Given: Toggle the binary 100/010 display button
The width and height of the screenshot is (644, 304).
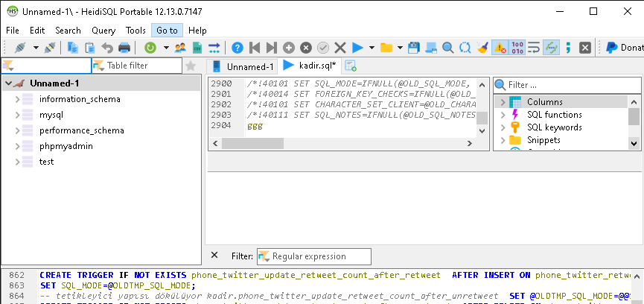Looking at the screenshot, I should coord(517,48).
